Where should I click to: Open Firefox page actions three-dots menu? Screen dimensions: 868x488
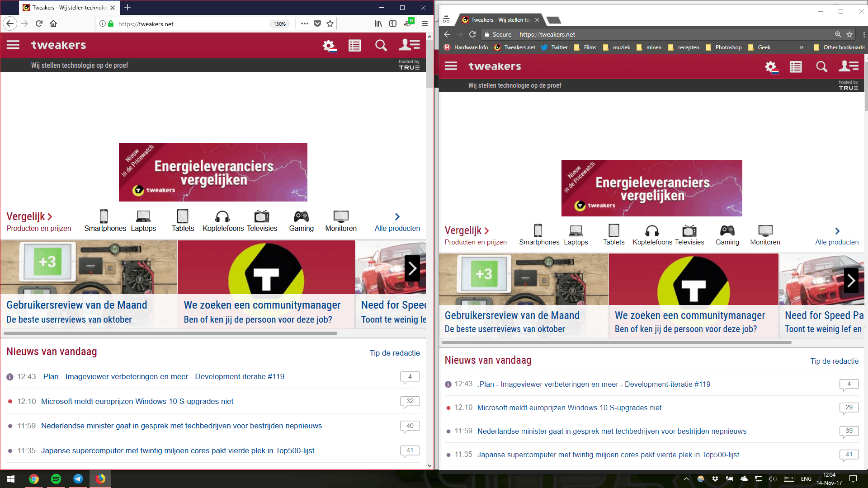tap(305, 24)
